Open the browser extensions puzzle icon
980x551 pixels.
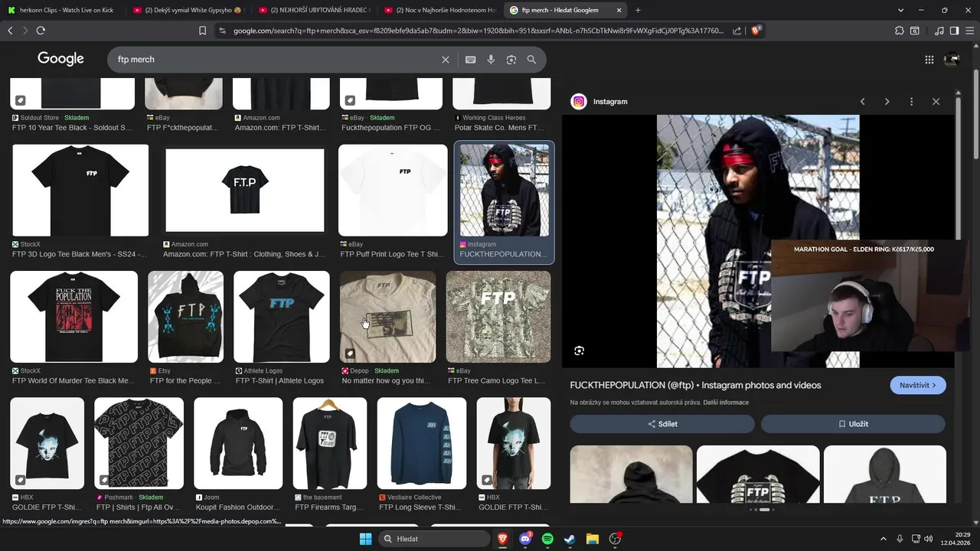coord(899,31)
